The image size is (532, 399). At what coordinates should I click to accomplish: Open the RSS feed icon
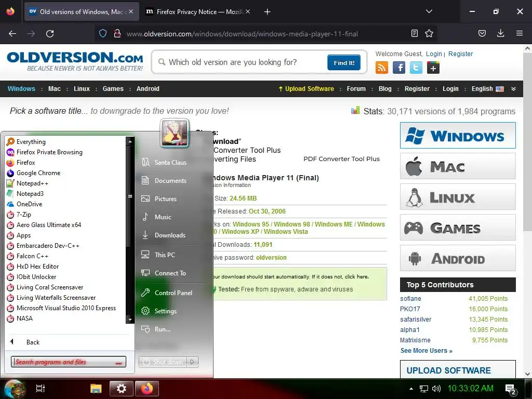click(x=382, y=68)
